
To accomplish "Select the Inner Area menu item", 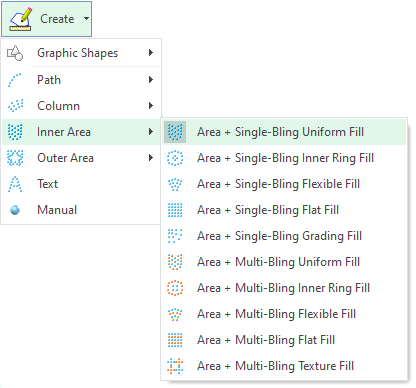I will coord(81,132).
